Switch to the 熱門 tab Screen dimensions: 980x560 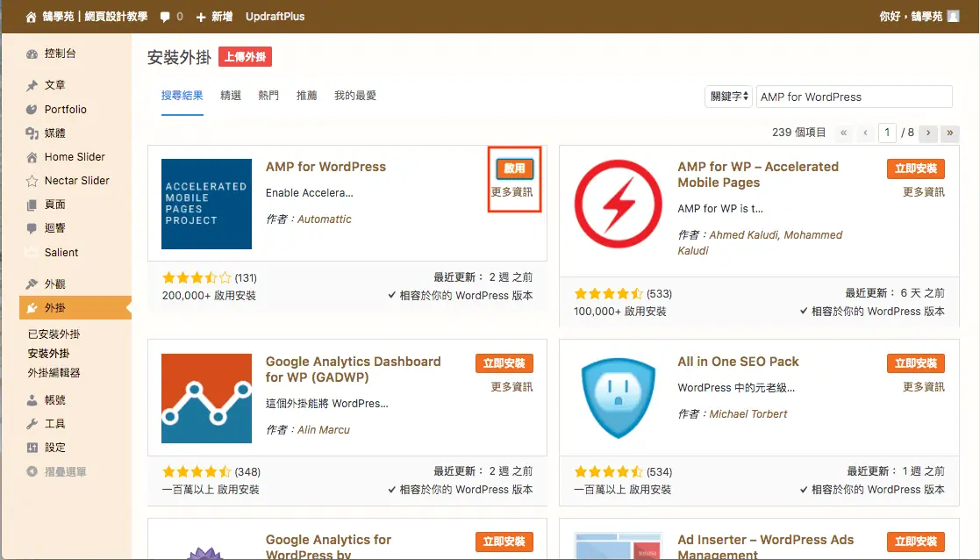click(268, 96)
